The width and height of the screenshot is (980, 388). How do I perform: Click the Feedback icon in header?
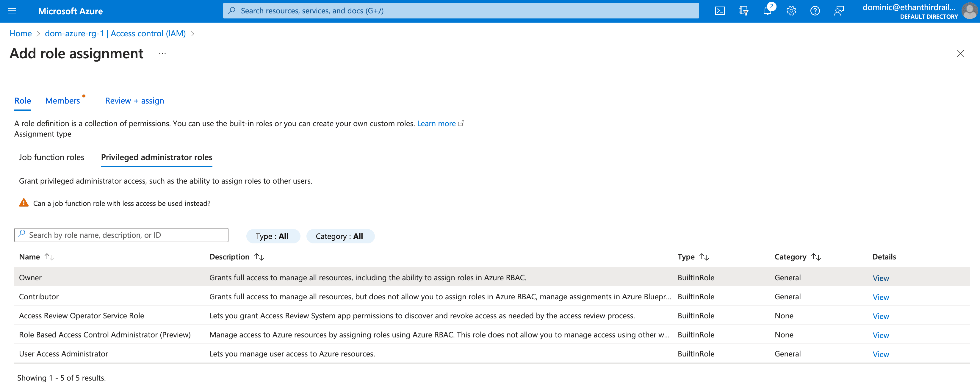click(839, 11)
